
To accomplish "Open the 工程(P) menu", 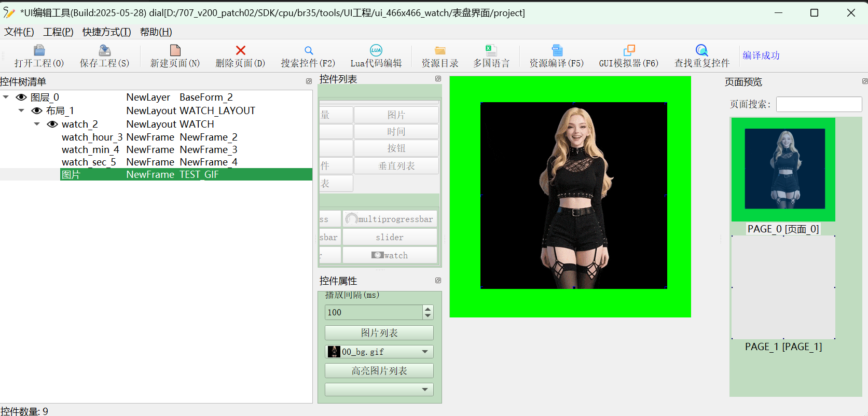I will (58, 32).
